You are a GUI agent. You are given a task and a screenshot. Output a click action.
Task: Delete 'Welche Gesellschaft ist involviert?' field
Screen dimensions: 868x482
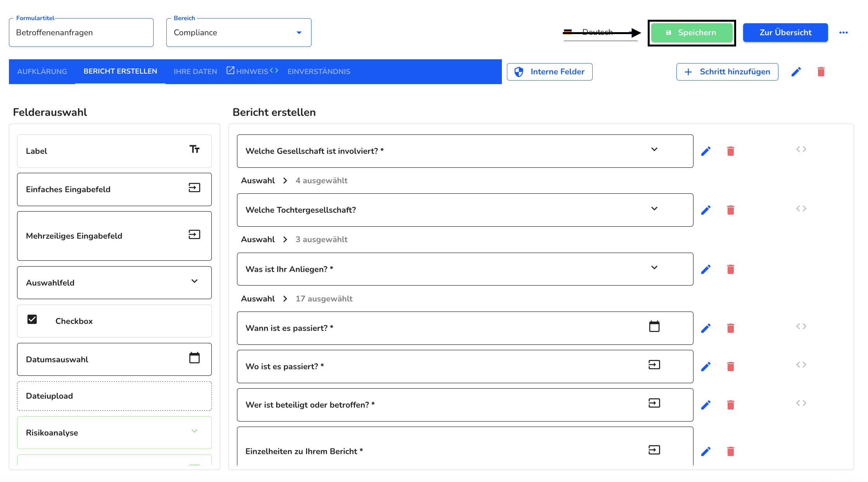731,151
